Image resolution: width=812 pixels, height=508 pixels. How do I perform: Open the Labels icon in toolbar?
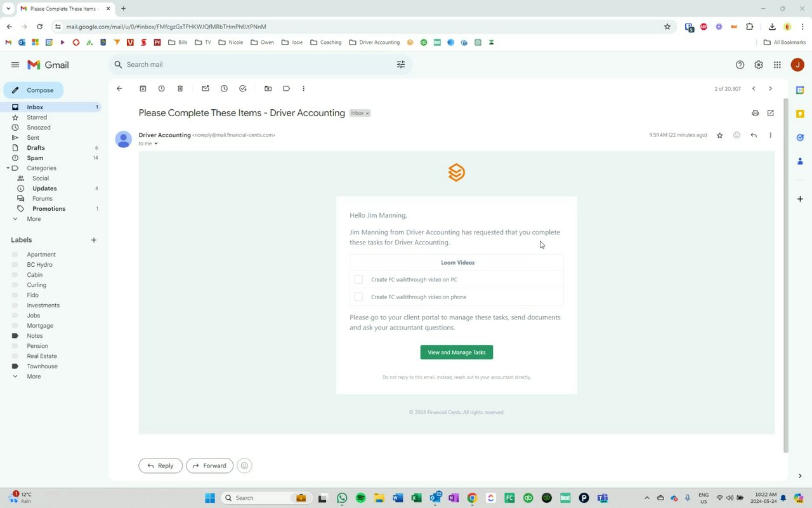tap(287, 88)
